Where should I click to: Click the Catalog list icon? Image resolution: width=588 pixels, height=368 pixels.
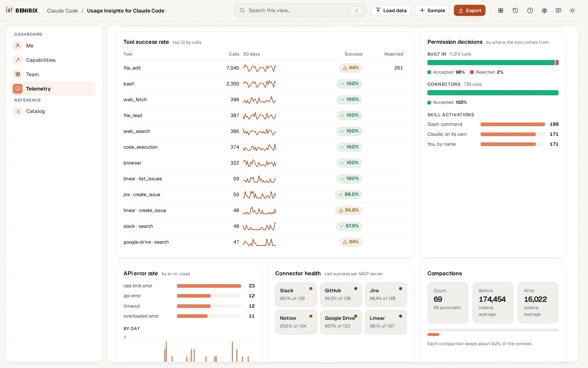click(18, 111)
